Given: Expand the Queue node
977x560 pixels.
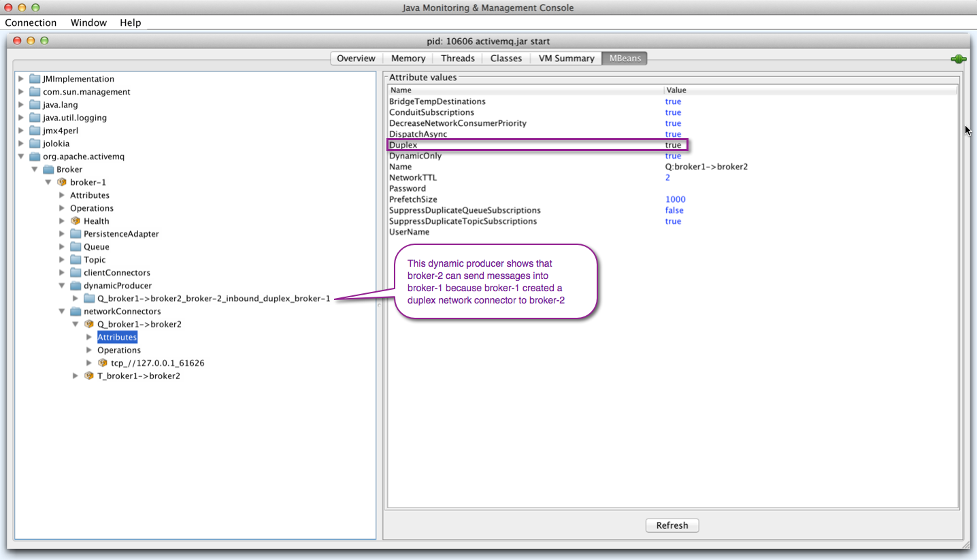Looking at the screenshot, I should click(62, 247).
